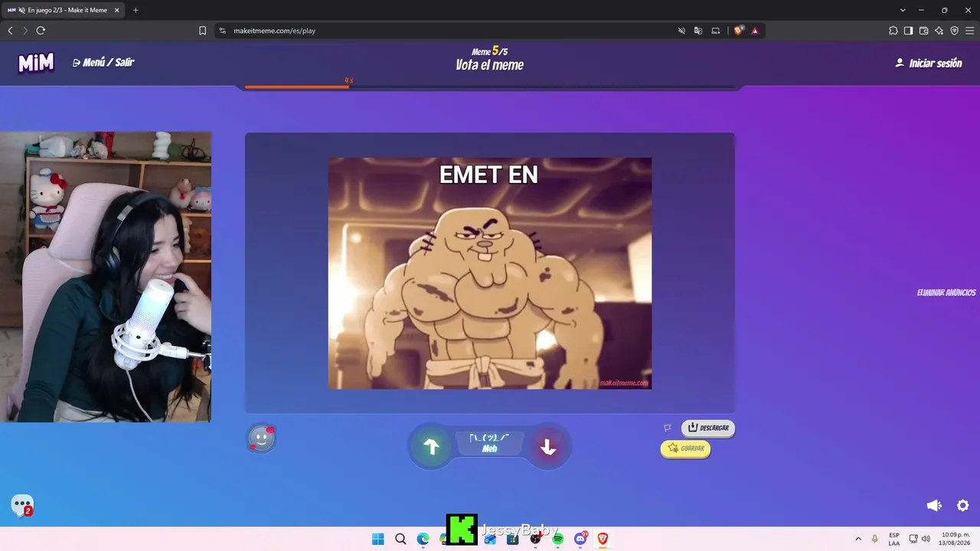Screen dimensions: 980x551
Task: Open Microsoft Store from taskbar
Action: click(x=512, y=539)
